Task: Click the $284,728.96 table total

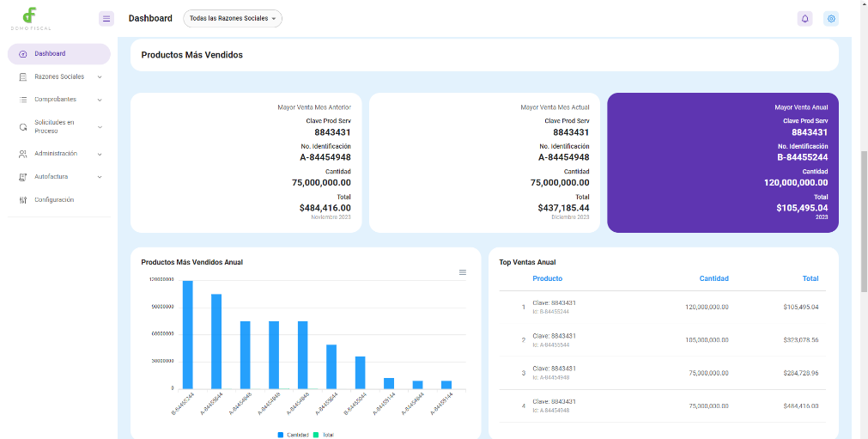Action: coord(801,373)
